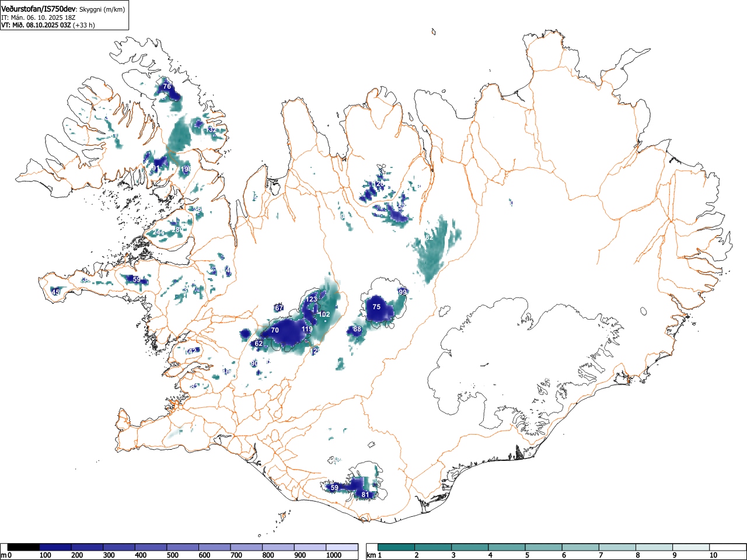The width and height of the screenshot is (747, 560).
Task: Click the '67' visibility value on the map
Action: coord(279,308)
